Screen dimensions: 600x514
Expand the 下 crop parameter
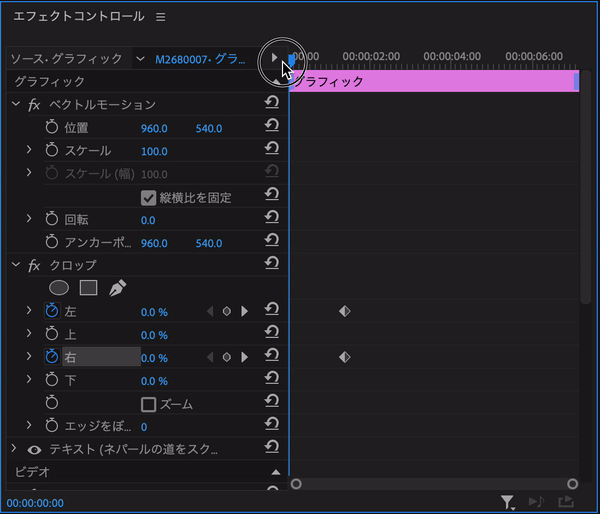[x=29, y=379]
